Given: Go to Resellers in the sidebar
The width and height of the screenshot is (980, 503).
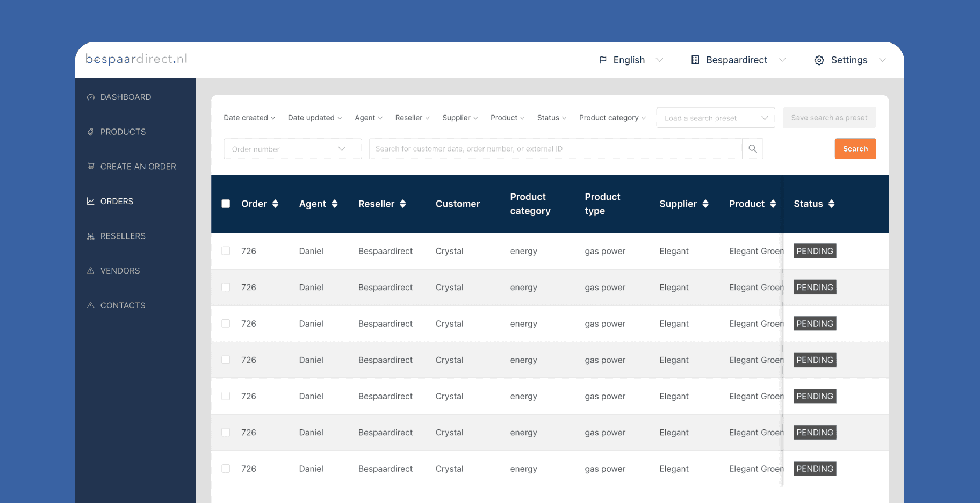Looking at the screenshot, I should click(x=122, y=236).
